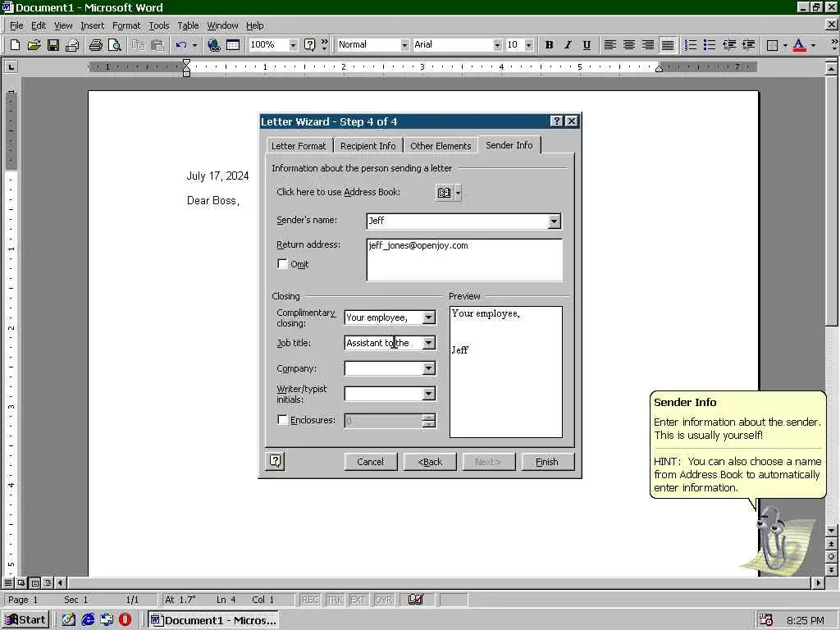
Task: Click the horizontal scrollbar right arrow
Action: click(818, 582)
